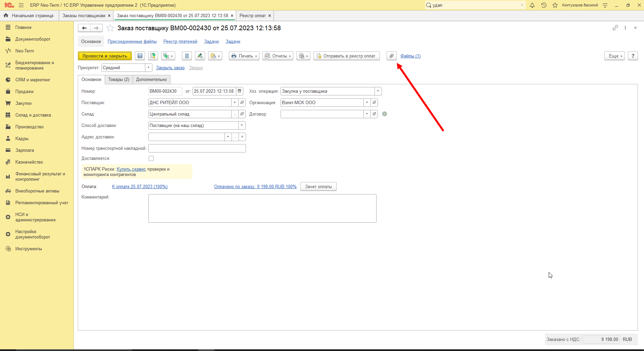Open the Файлы (1) link
The image size is (644, 351).
(x=410, y=56)
